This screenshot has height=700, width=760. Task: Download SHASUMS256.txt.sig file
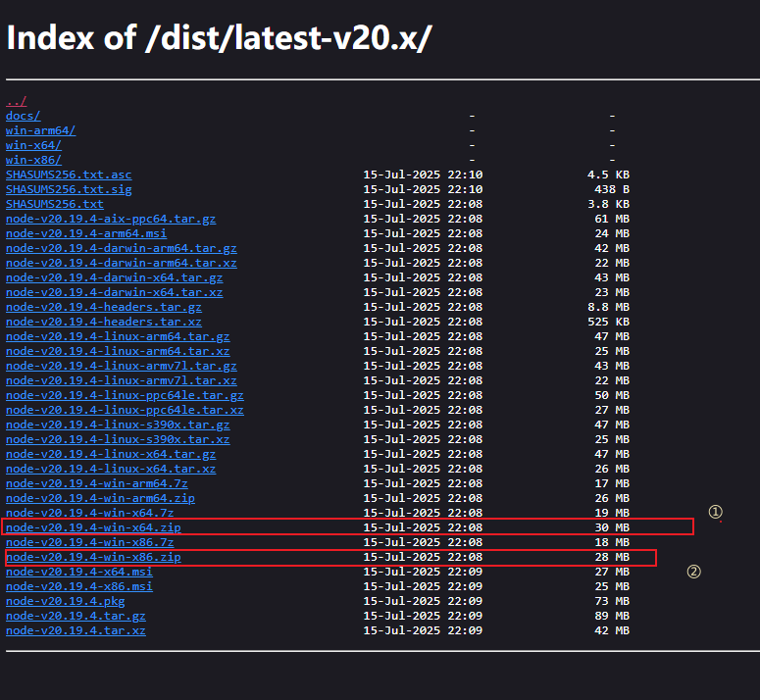coord(69,189)
